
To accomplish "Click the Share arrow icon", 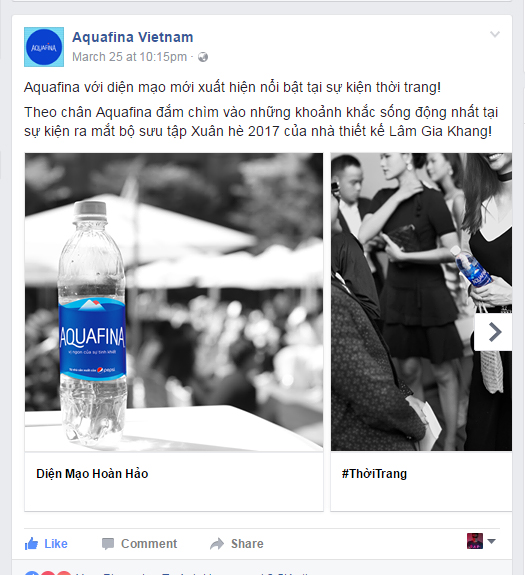I will tap(217, 543).
